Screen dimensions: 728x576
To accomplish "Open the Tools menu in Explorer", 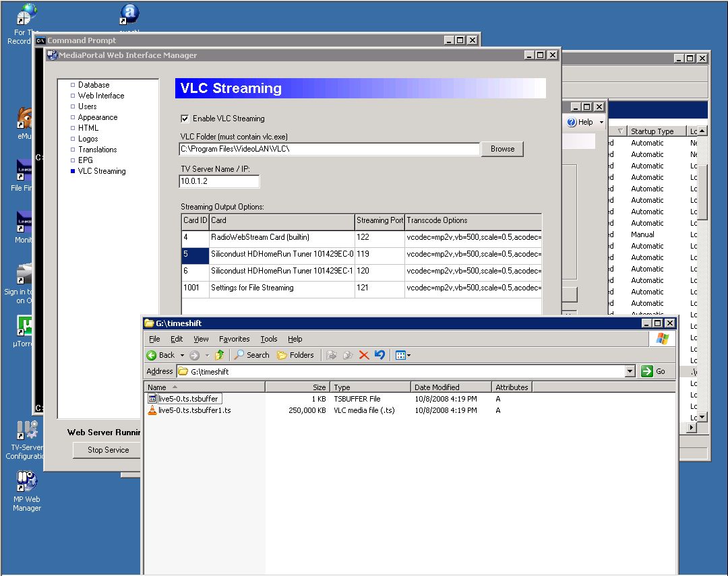I will coord(269,339).
